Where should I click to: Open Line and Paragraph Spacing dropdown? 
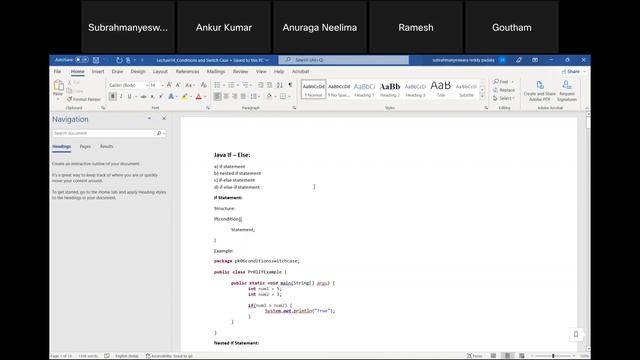tap(254, 96)
